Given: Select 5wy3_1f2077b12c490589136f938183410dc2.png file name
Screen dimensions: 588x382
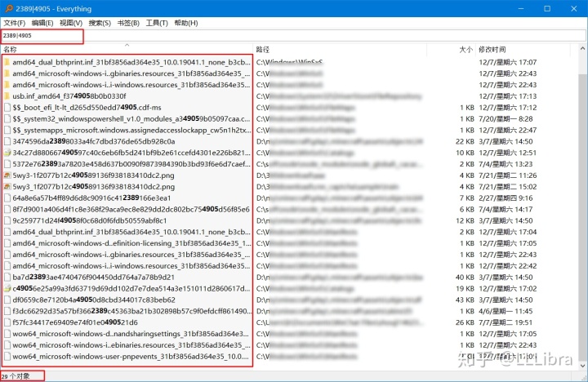Looking at the screenshot, I should pos(93,187).
